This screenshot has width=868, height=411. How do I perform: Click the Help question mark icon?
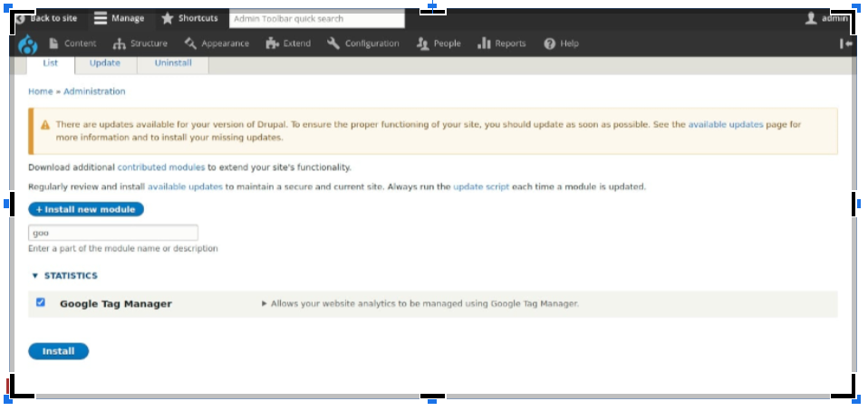pos(549,43)
